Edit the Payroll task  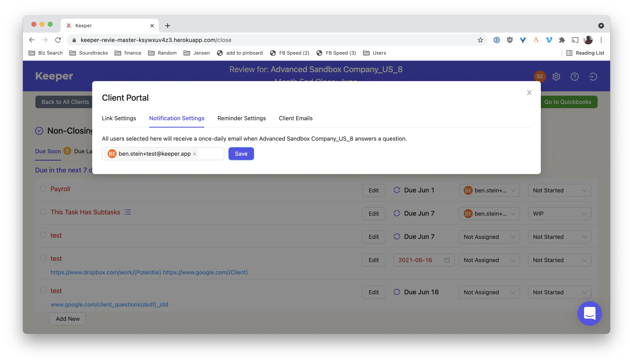tap(373, 190)
